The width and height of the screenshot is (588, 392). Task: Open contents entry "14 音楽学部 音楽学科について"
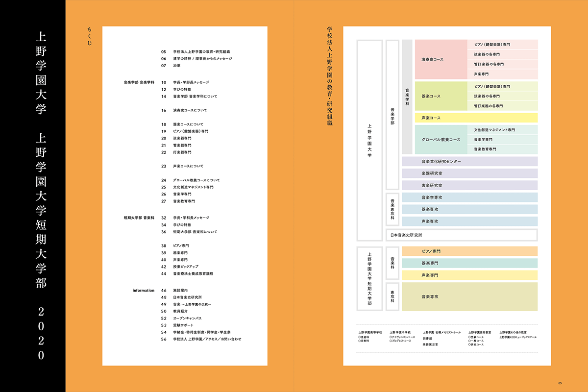[x=189, y=97]
